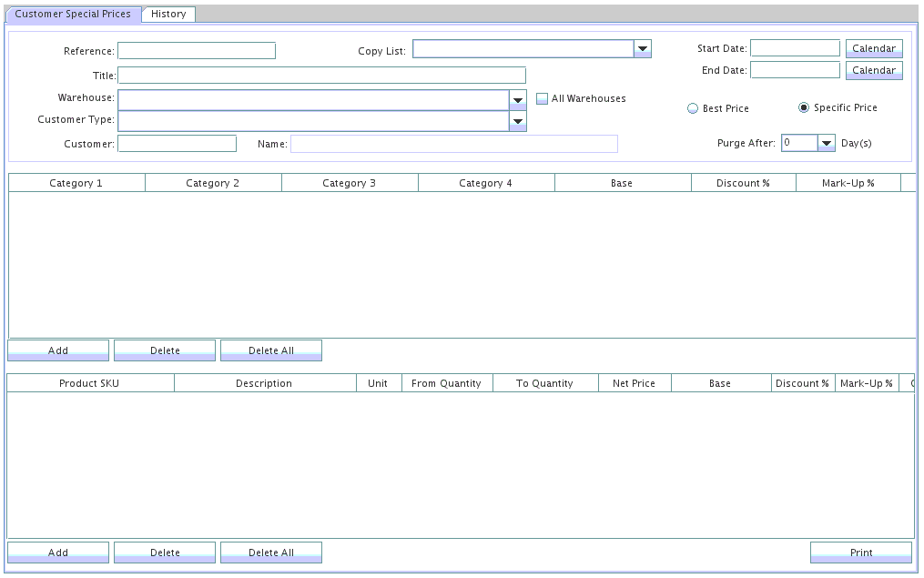This screenshot has height=578, width=924.
Task: Click the Product SKU column header
Action: point(89,384)
